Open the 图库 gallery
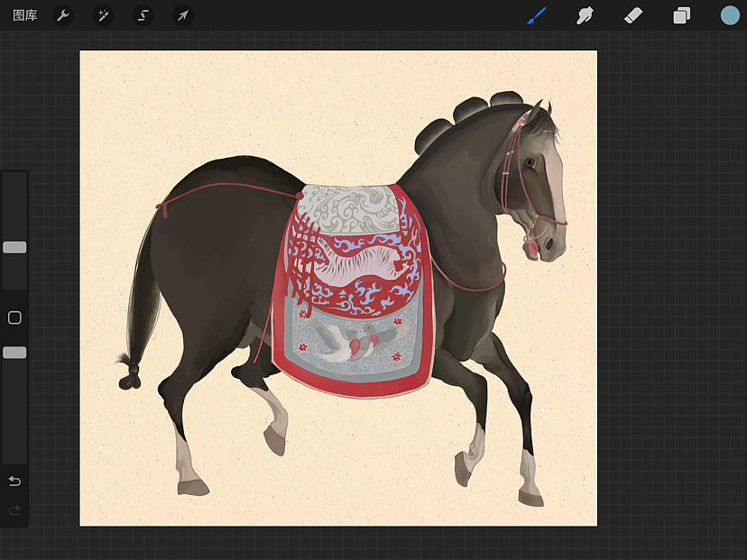The width and height of the screenshot is (747, 560). (x=24, y=15)
